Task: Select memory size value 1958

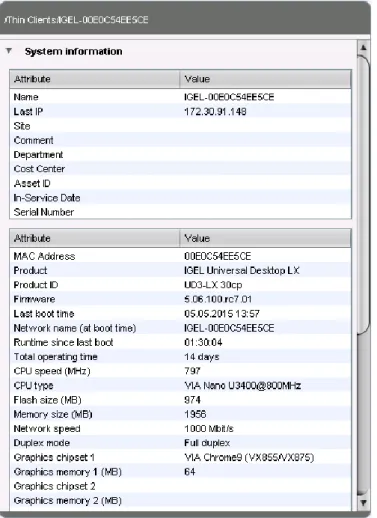Action: tap(195, 414)
